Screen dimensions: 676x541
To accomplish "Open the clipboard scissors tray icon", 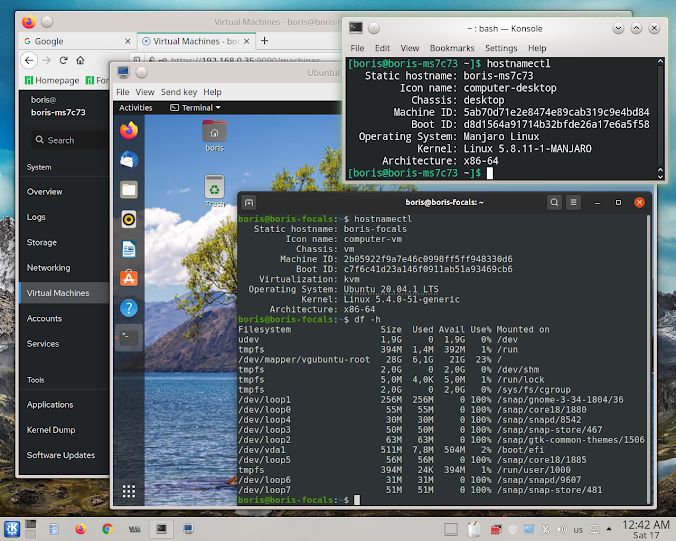I will [x=545, y=529].
